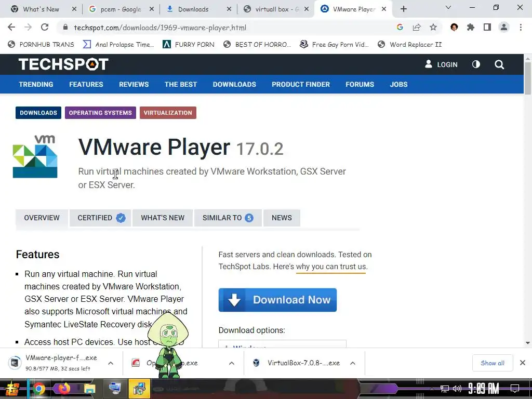Close the downloads bar

coord(523,363)
